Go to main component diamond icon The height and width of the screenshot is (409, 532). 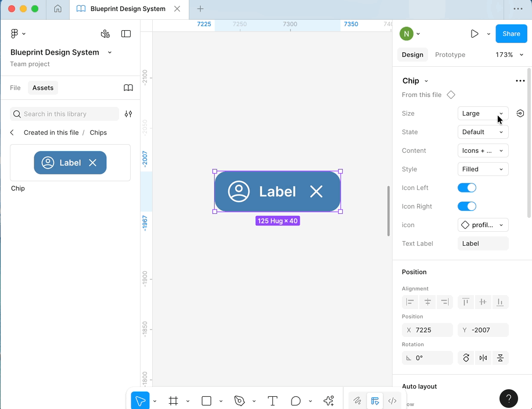pos(451,95)
